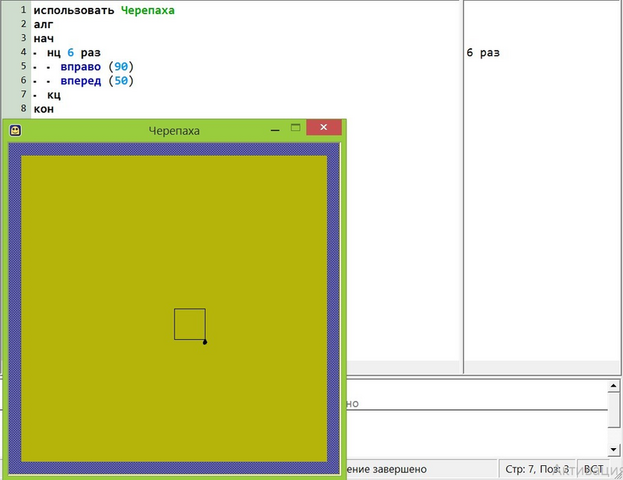Click the 'алг' keyword on line 2
Screen dimensions: 623x480
click(x=43, y=25)
